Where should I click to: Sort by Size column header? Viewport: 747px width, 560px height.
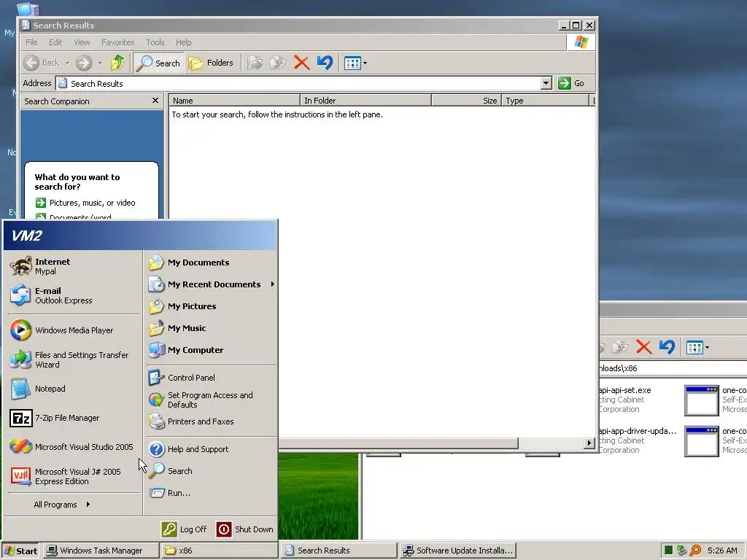(x=466, y=101)
